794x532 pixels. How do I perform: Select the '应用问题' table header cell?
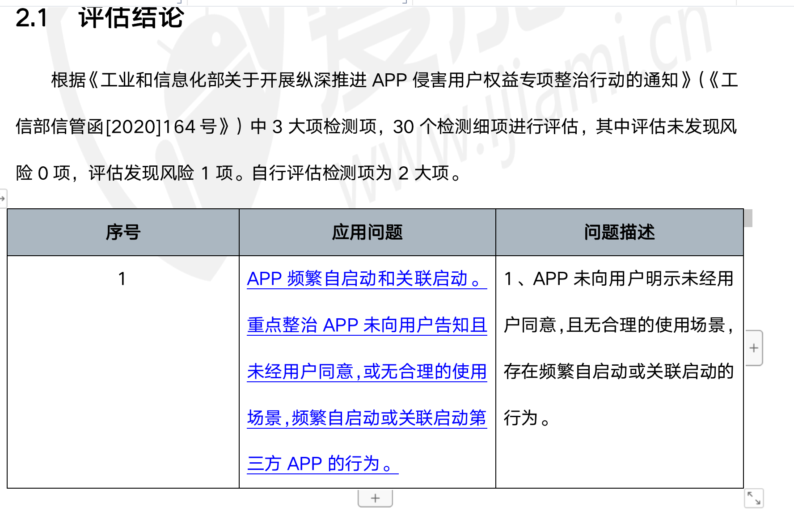pos(367,232)
